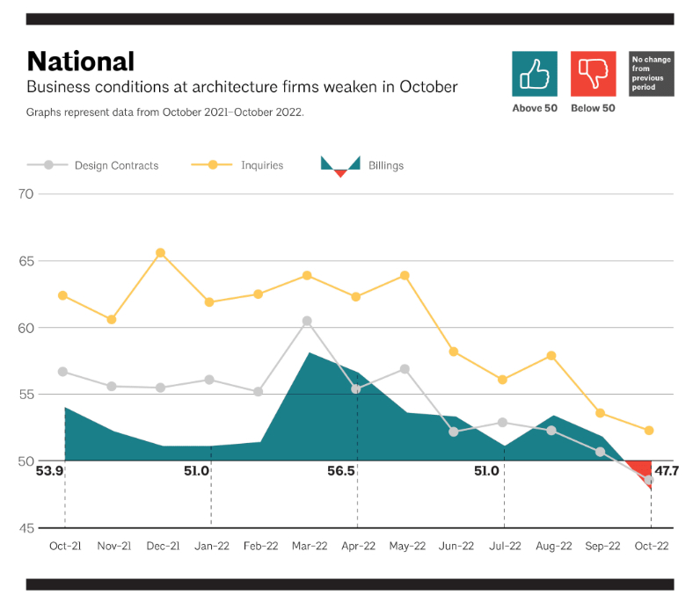Screen dimensions: 700x602
Task: Click the teal thumbs-up Above 50 icon
Action: click(535, 74)
